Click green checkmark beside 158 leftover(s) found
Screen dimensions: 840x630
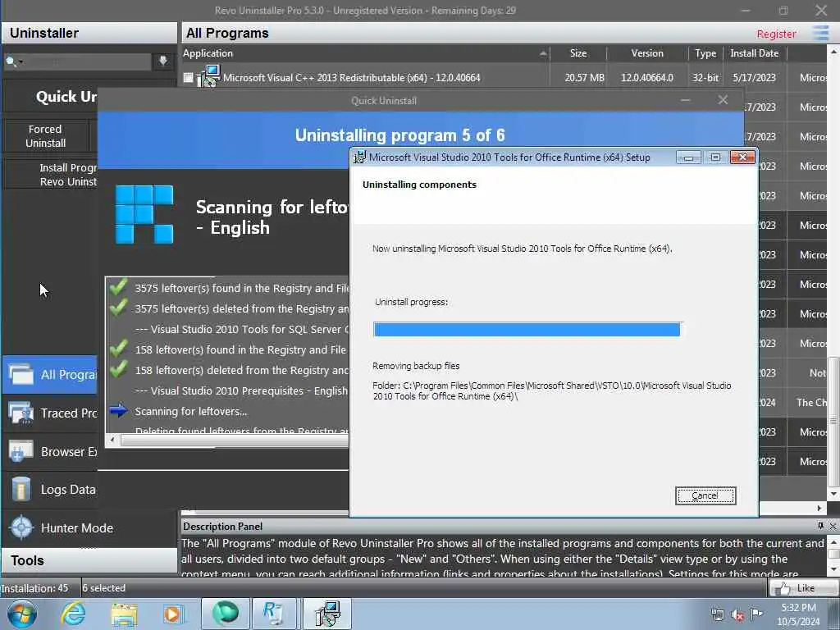[x=118, y=348]
